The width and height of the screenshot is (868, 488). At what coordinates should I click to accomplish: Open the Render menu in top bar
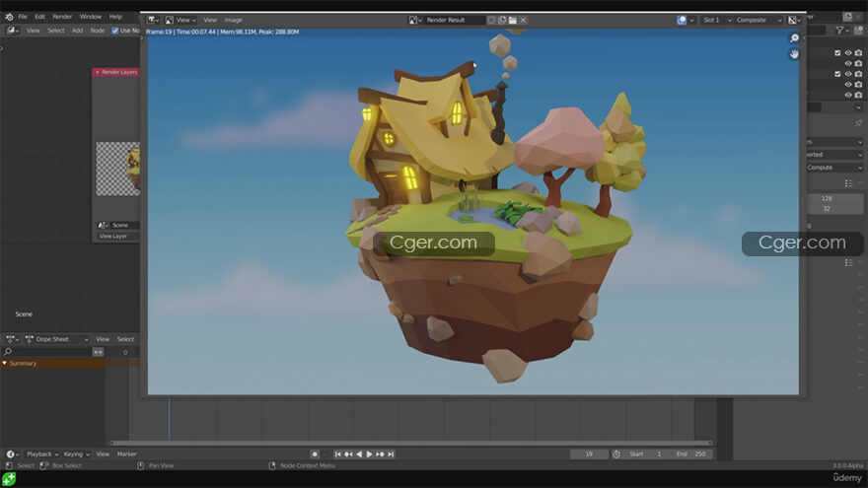click(x=62, y=17)
